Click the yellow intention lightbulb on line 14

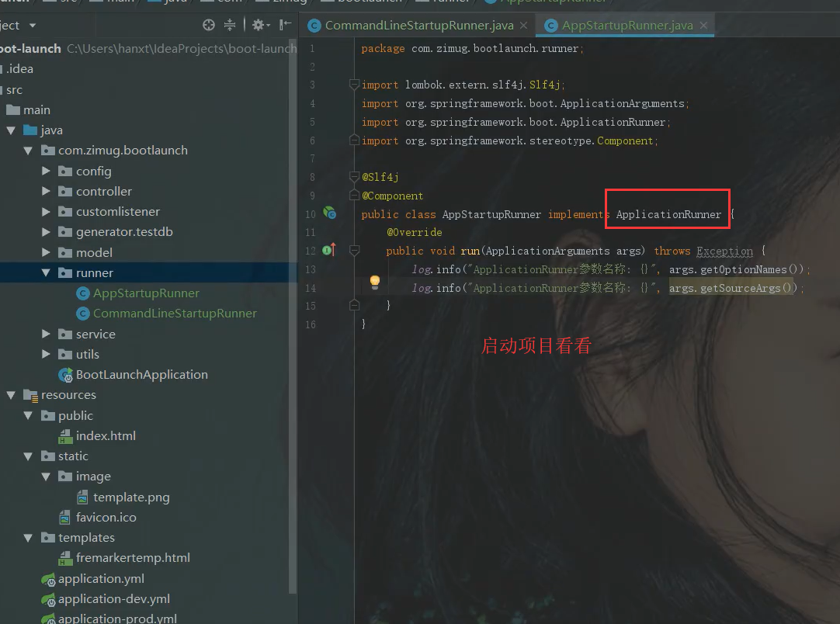375,283
